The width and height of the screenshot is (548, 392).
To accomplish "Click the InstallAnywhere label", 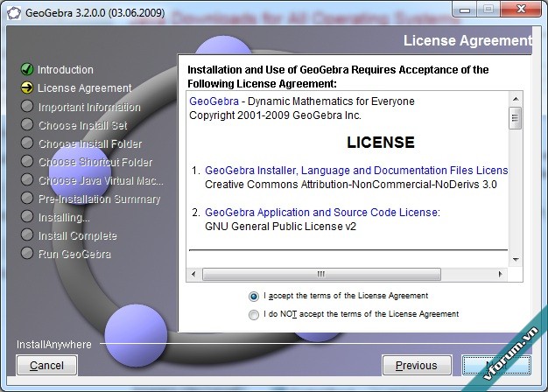I will pos(54,345).
